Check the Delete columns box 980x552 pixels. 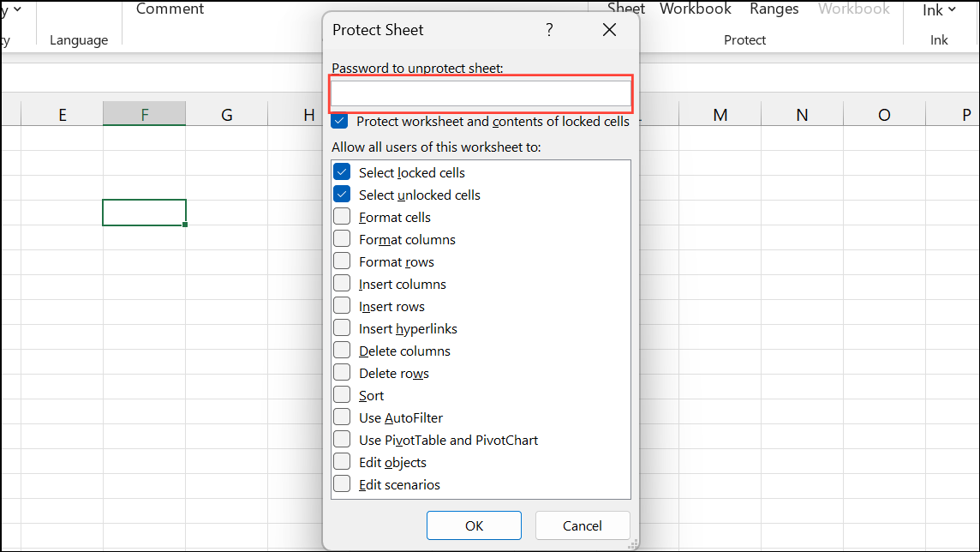point(342,351)
